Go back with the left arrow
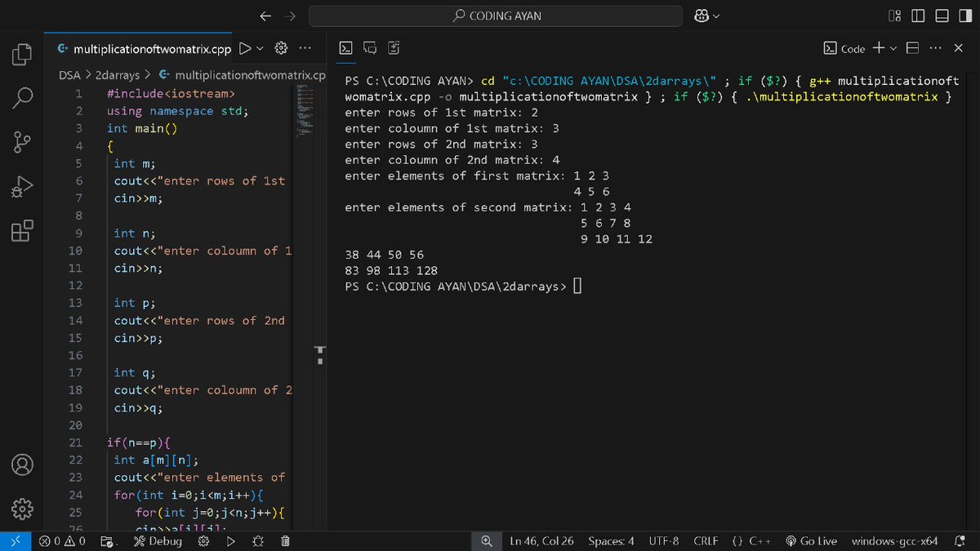The image size is (980, 551). (265, 16)
